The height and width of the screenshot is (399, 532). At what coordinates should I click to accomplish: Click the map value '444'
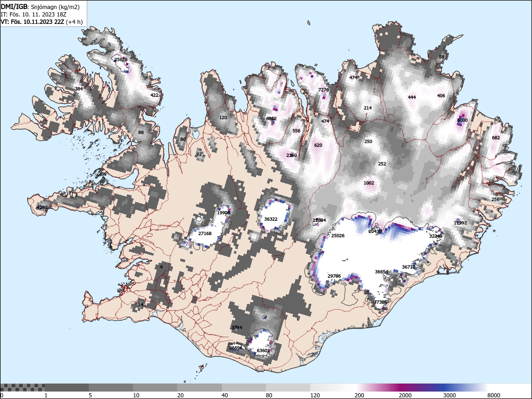click(x=412, y=97)
